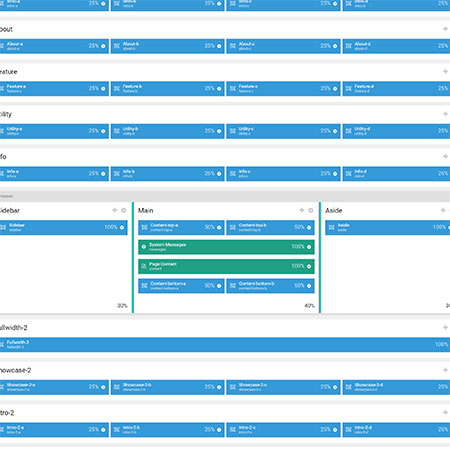Click the Info-d particle name

click(x=361, y=172)
